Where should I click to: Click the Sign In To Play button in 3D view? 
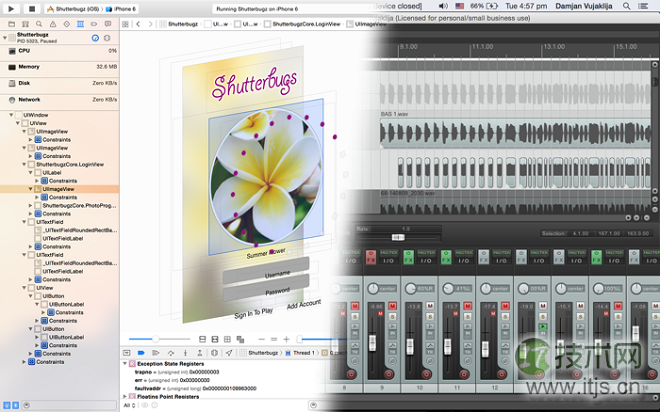pyautogui.click(x=253, y=313)
